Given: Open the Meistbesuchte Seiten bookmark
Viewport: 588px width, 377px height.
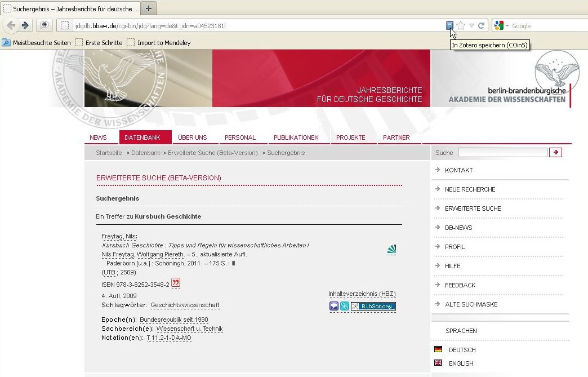Looking at the screenshot, I should (x=37, y=43).
